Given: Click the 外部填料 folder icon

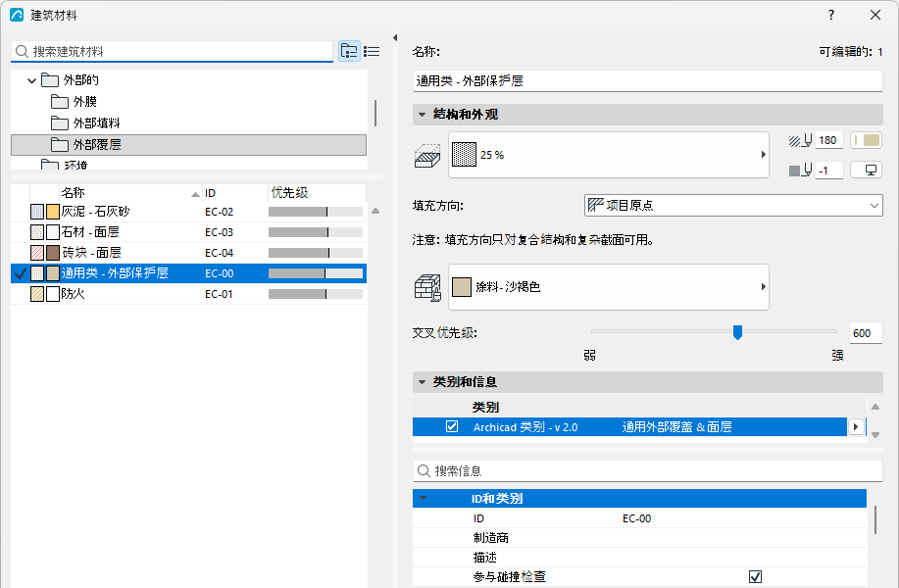Looking at the screenshot, I should point(60,123).
